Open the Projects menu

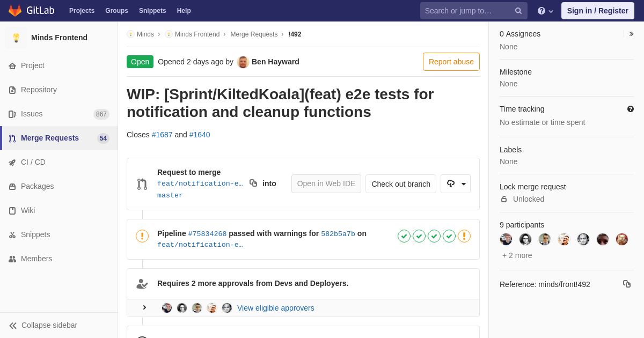pyautogui.click(x=82, y=11)
